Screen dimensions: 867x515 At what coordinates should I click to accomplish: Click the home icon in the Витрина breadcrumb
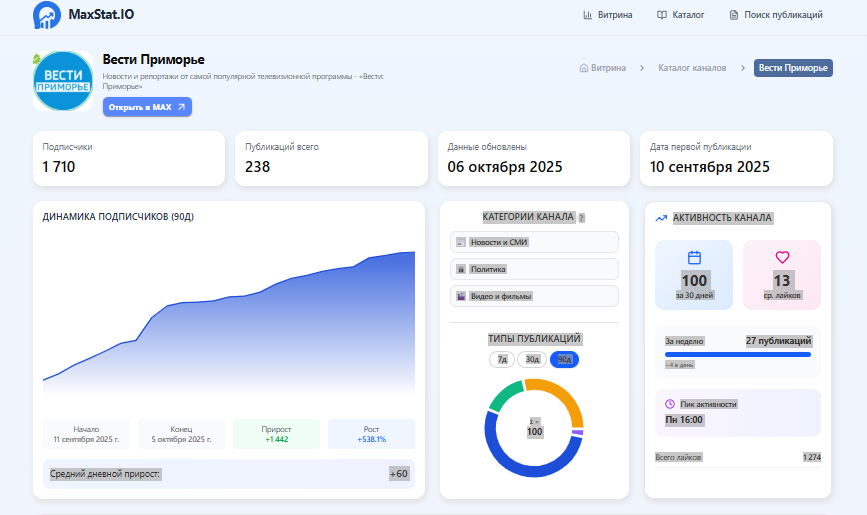click(x=583, y=68)
